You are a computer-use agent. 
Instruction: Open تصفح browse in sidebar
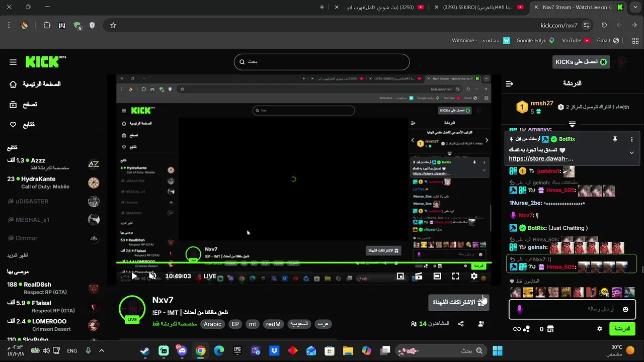tap(24, 104)
